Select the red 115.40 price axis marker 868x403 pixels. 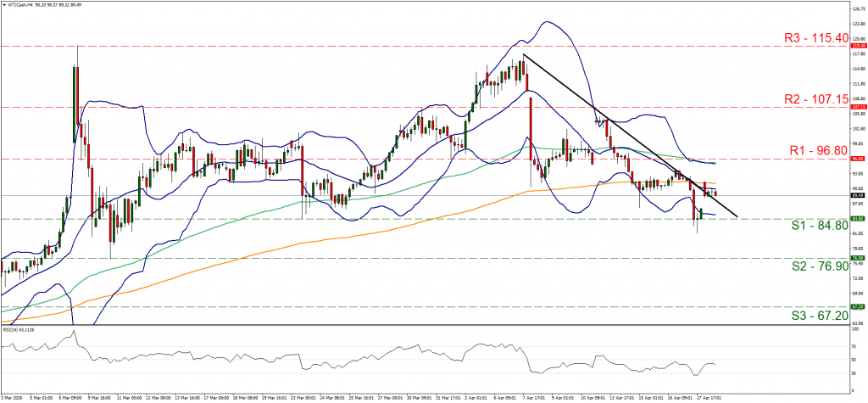tap(858, 46)
